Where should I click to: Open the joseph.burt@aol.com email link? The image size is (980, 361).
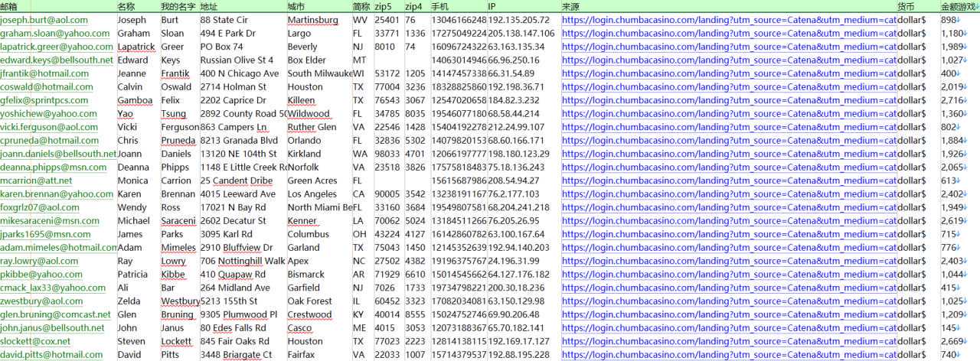tap(44, 20)
